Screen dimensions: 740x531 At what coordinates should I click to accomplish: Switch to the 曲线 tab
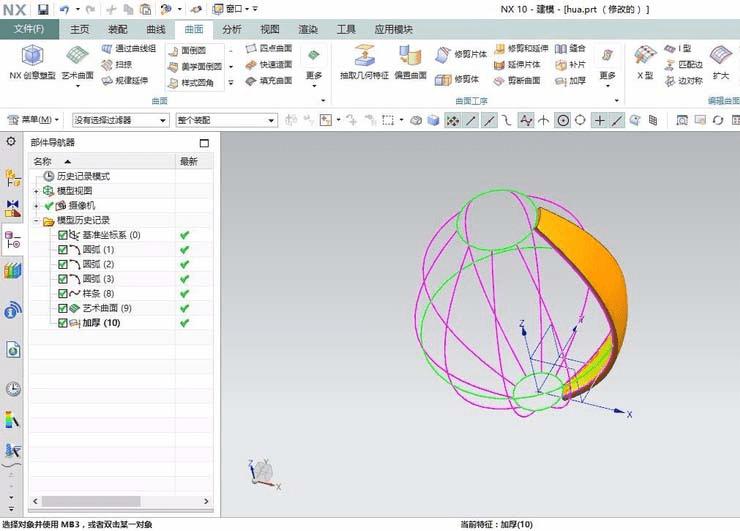coord(156,29)
